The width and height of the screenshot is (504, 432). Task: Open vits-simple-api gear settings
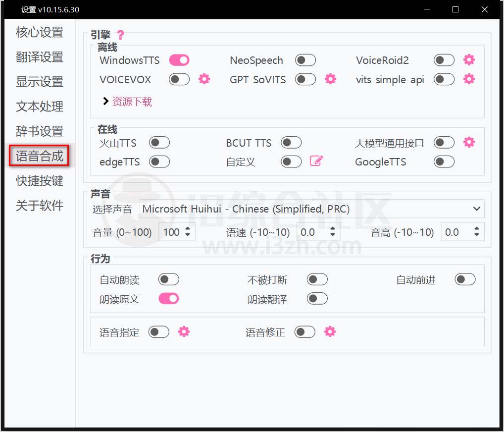click(469, 79)
